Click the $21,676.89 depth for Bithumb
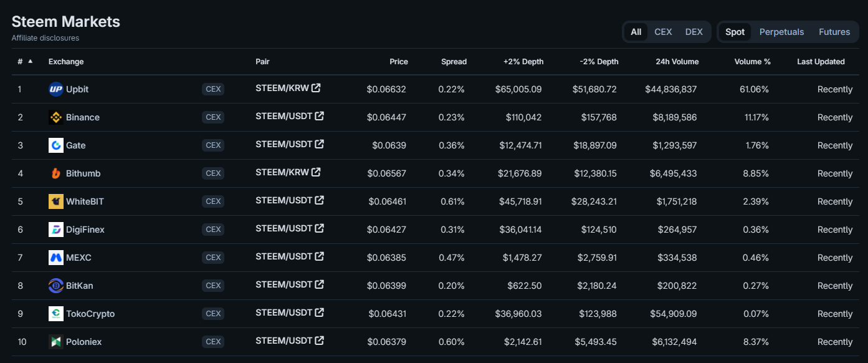The width and height of the screenshot is (868, 363). pyautogui.click(x=520, y=173)
